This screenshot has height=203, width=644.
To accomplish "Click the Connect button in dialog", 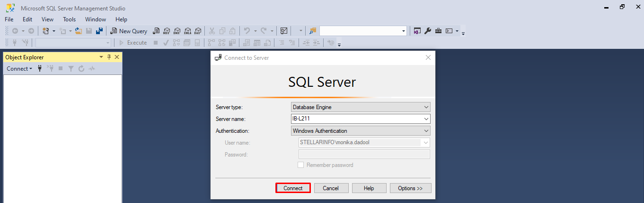I will [293, 188].
